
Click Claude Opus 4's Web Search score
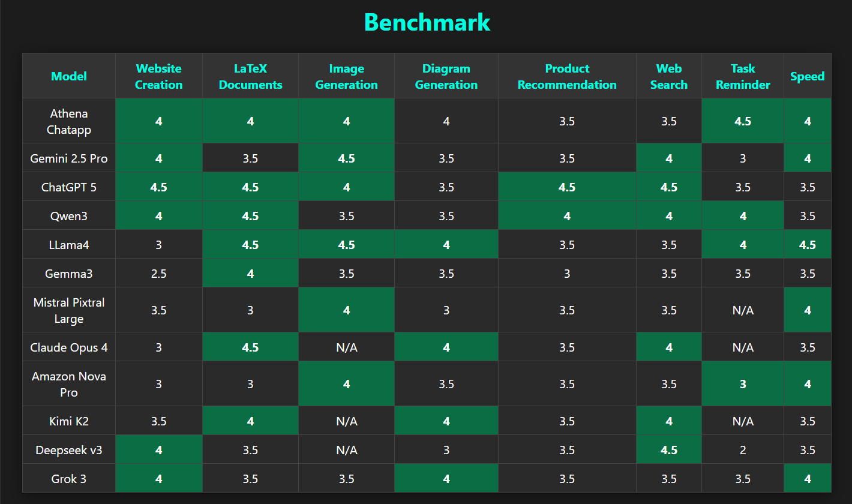pos(669,347)
